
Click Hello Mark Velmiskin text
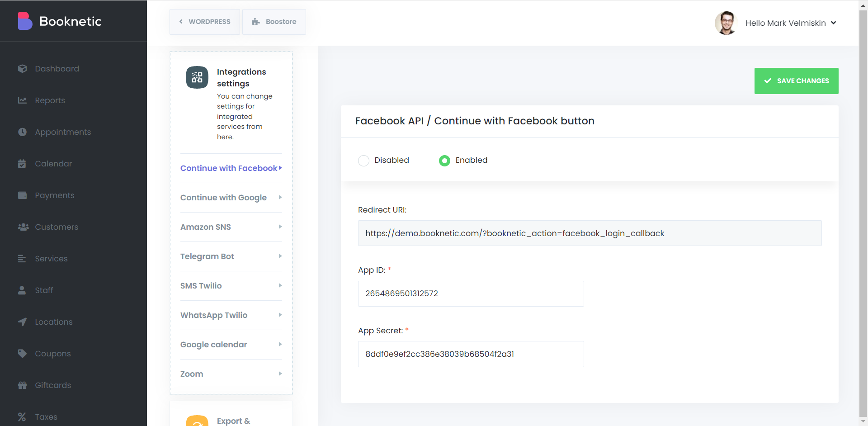coord(785,23)
